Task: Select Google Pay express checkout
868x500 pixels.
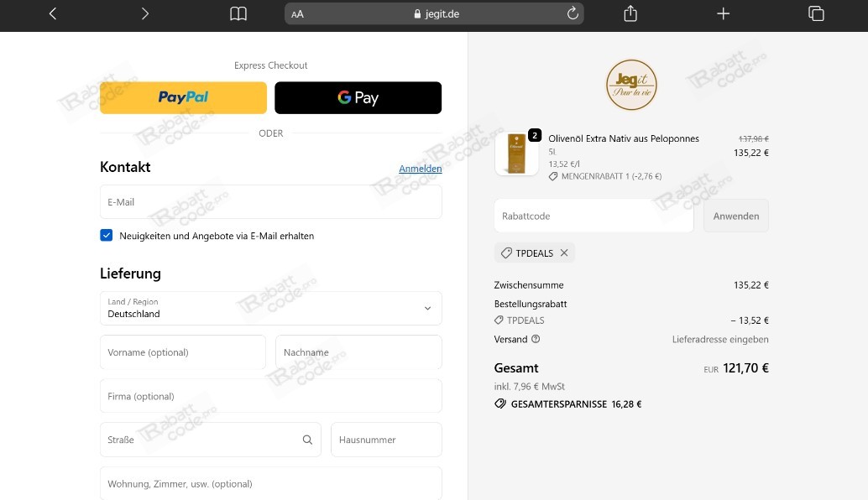Action: tap(358, 97)
